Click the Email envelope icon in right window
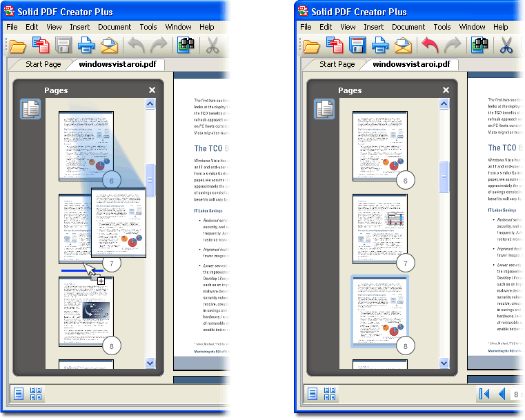The width and height of the screenshot is (525, 420). (403, 46)
